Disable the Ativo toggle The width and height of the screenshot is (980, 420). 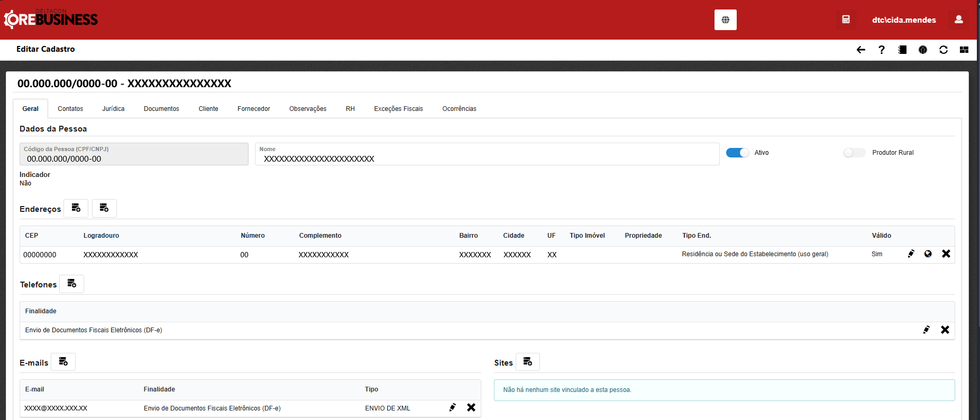tap(737, 153)
